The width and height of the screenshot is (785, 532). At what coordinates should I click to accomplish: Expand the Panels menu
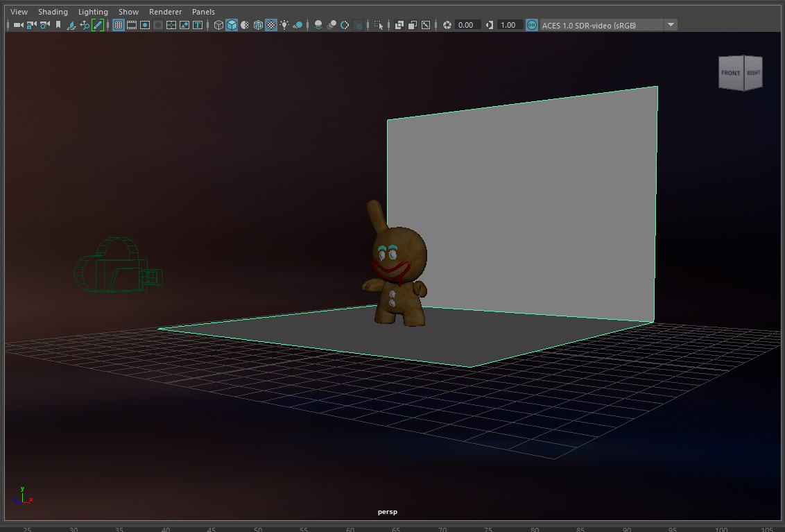point(203,12)
